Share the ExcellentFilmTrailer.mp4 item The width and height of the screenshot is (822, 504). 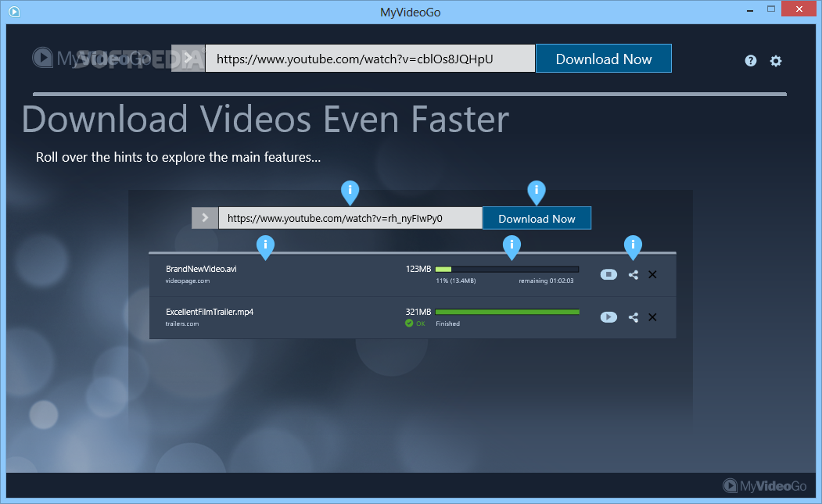pos(634,317)
